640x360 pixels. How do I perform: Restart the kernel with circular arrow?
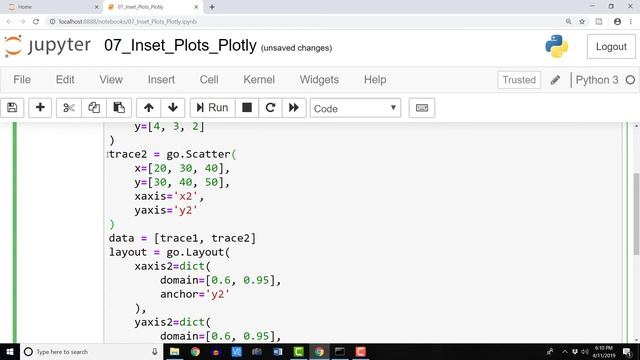pos(270,108)
